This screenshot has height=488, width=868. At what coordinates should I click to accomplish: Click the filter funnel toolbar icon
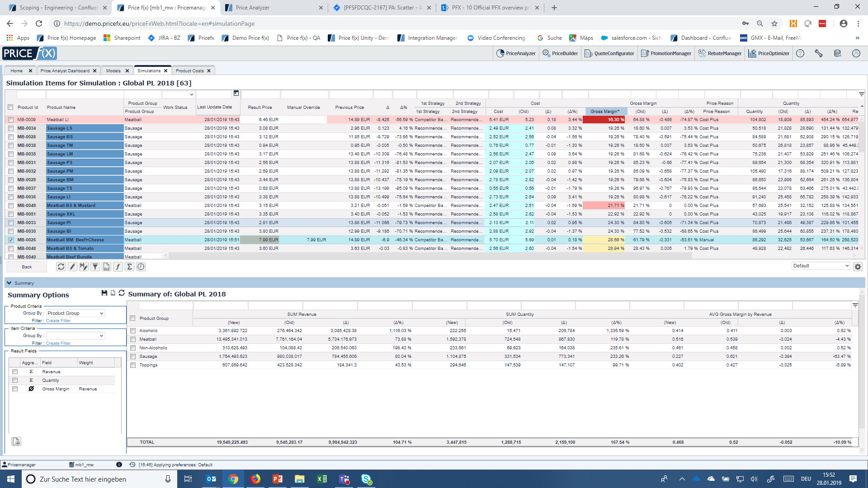pyautogui.click(x=95, y=267)
